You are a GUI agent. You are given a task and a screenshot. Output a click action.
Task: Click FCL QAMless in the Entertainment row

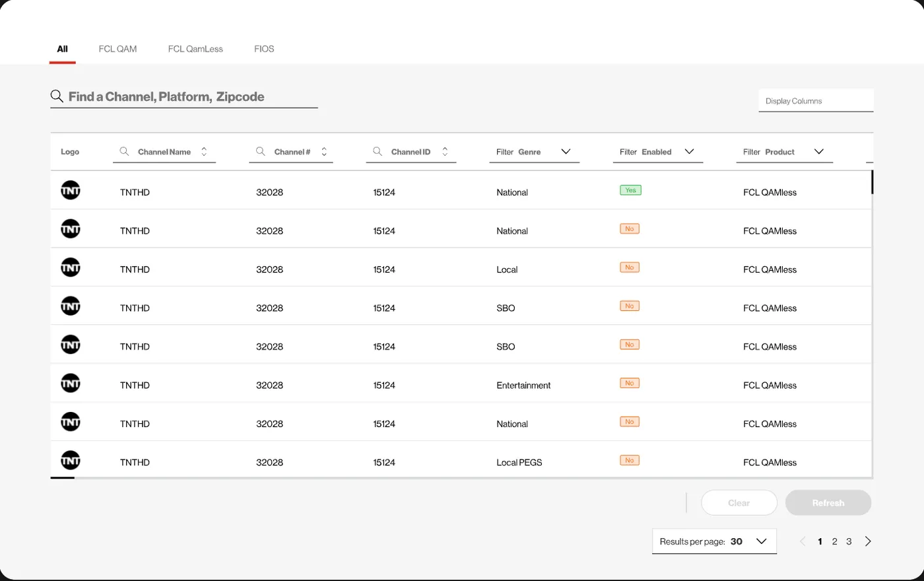point(770,386)
